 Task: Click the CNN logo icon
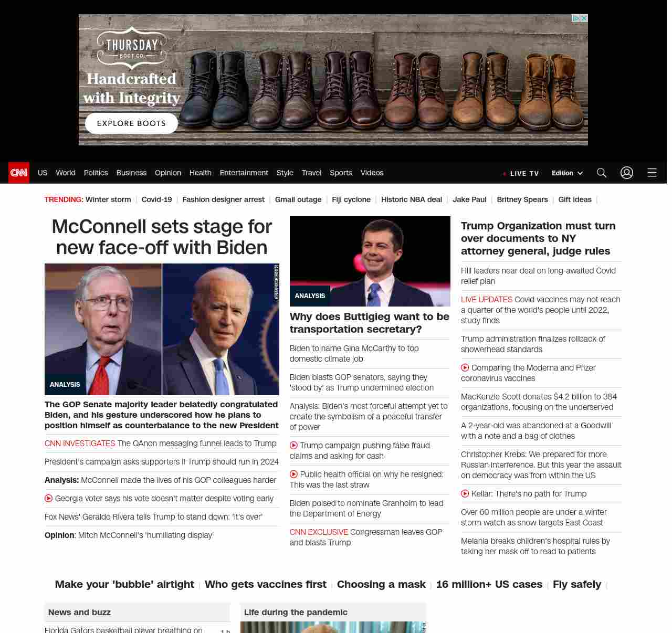click(19, 173)
